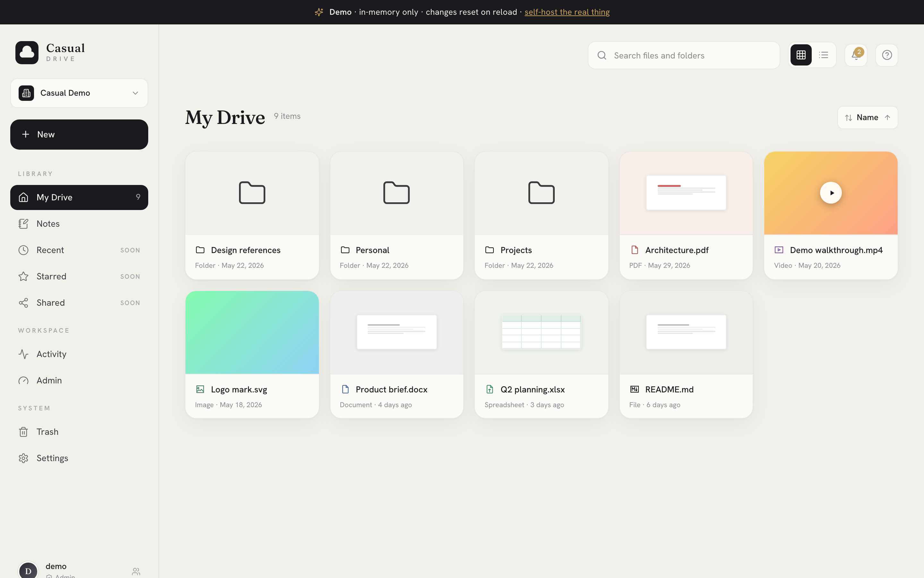Click the Q2 planning.xlsx file name
This screenshot has width=924, height=578.
532,390
